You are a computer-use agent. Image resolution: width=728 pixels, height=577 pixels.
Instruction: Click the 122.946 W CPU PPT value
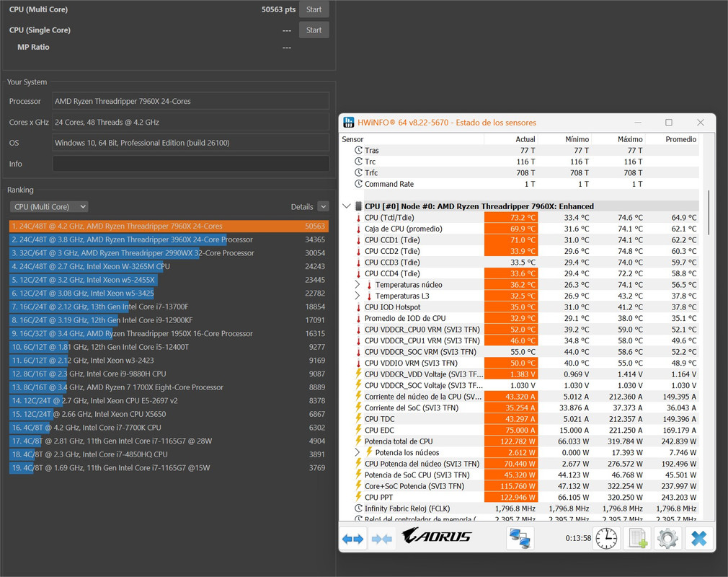511,497
